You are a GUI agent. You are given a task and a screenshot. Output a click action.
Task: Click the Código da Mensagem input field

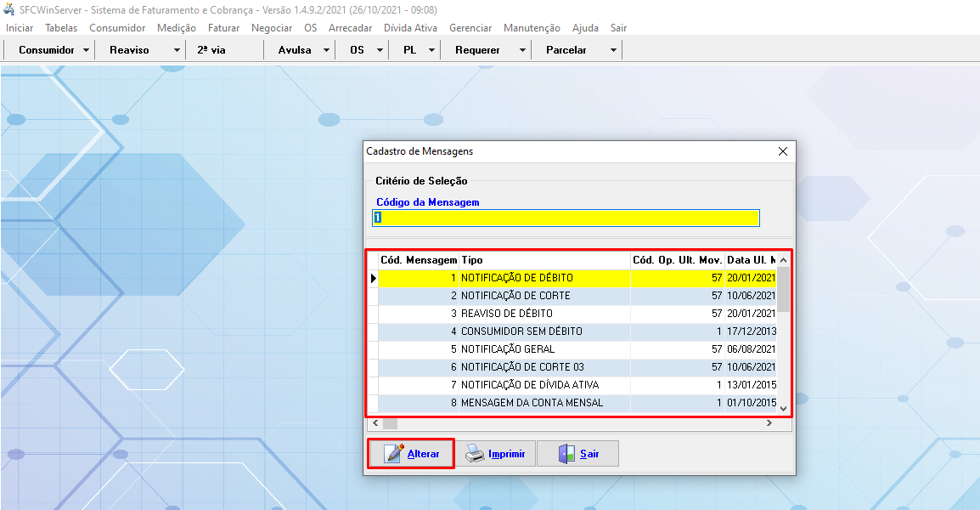pos(566,218)
